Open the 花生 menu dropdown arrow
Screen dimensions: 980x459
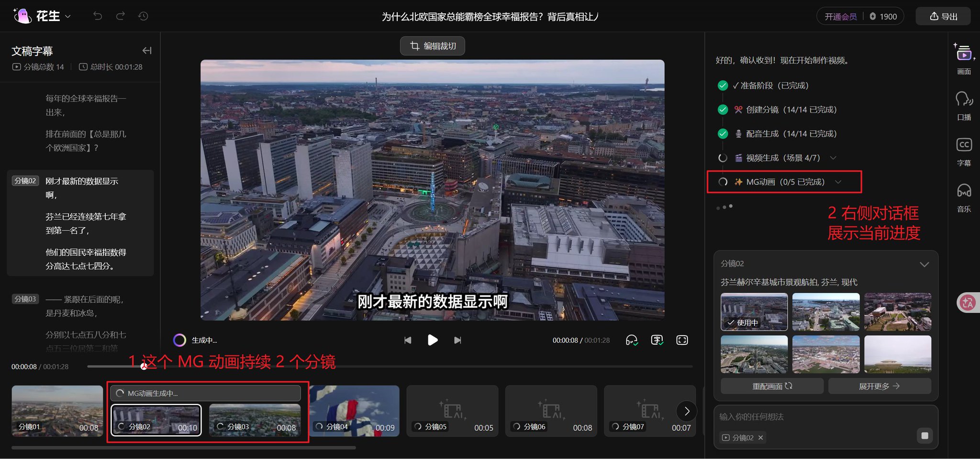tap(68, 16)
